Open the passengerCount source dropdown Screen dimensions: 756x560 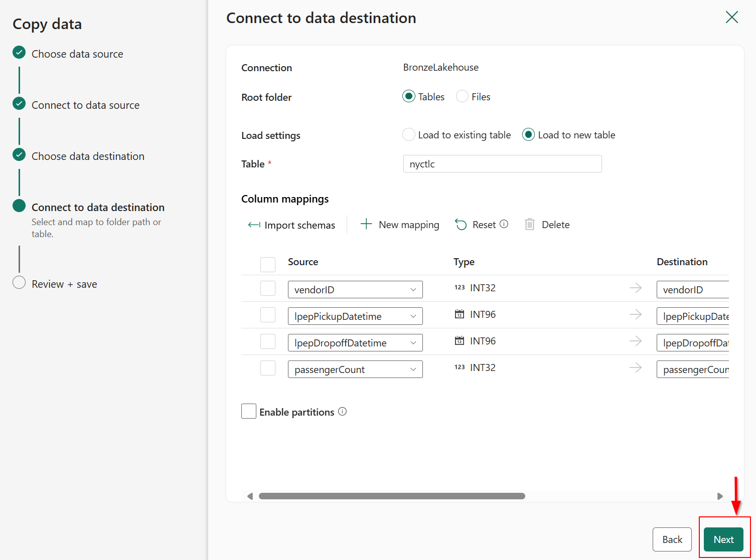(x=355, y=369)
